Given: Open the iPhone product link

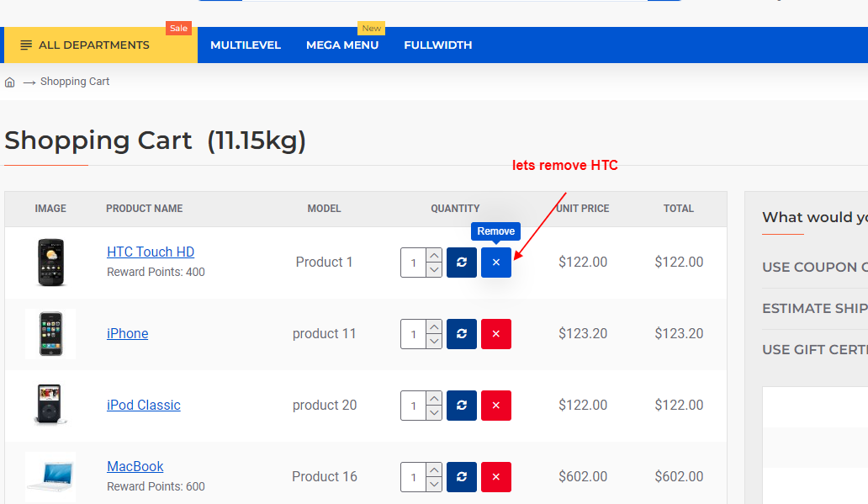Looking at the screenshot, I should coord(127,333).
